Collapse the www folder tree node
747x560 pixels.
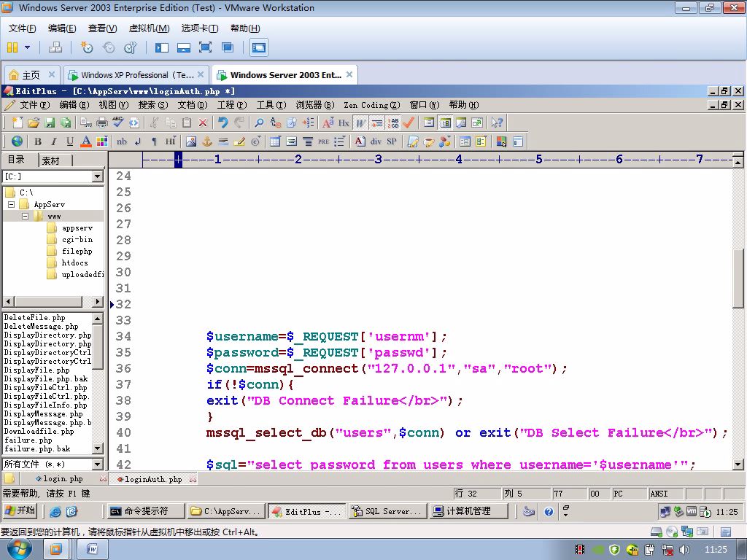(26, 216)
